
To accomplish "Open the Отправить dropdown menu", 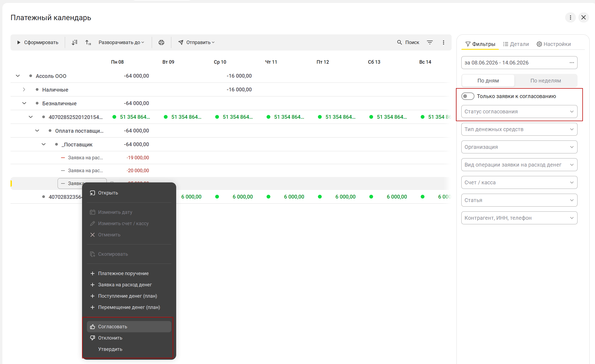I will [x=196, y=42].
